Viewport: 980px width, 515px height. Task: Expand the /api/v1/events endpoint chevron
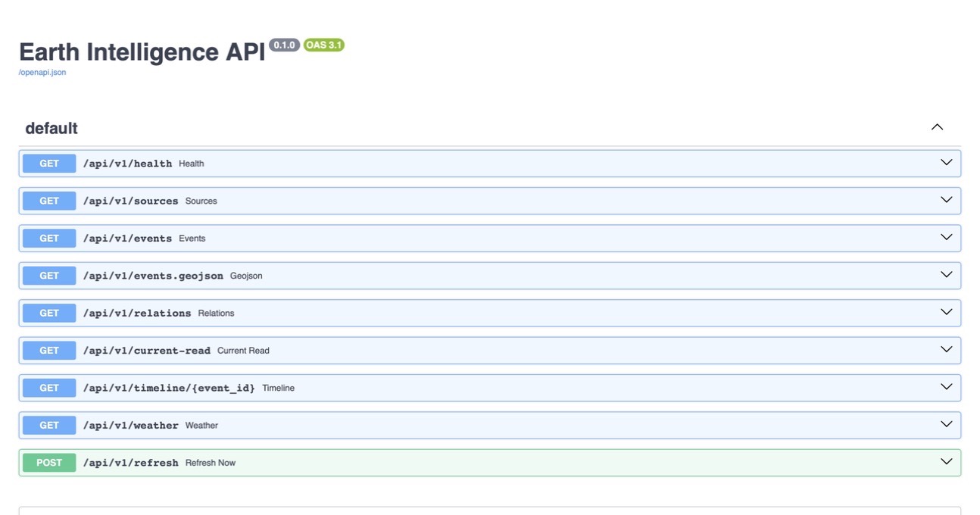pyautogui.click(x=946, y=237)
